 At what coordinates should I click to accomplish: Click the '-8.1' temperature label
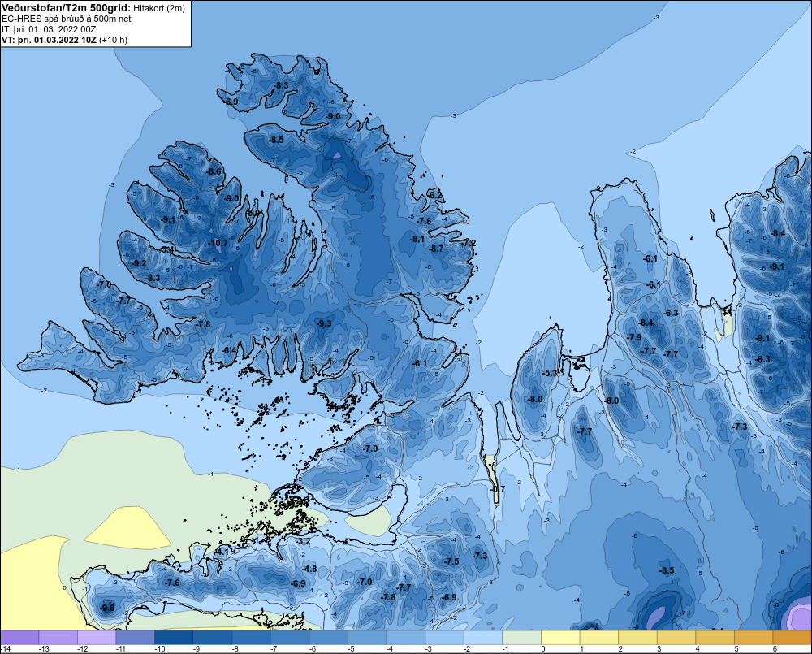coord(417,239)
